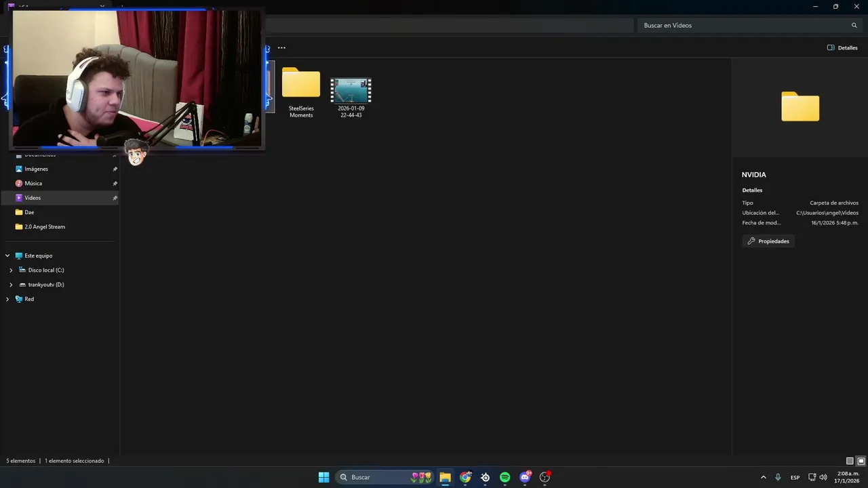
Task: Open Discord from the taskbar
Action: tap(525, 477)
